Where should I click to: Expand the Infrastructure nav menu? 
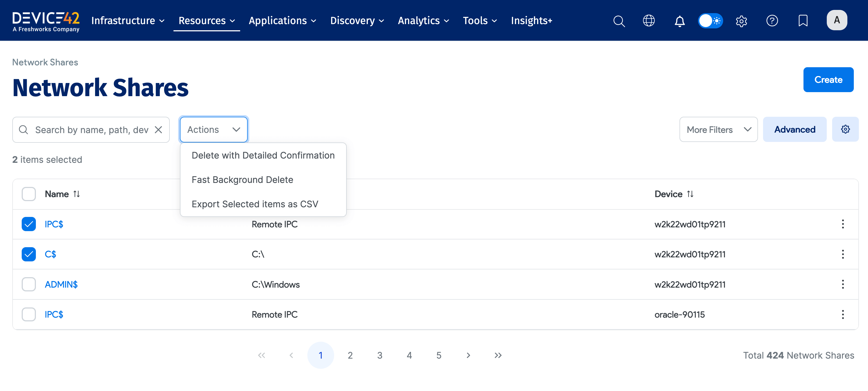tap(128, 21)
